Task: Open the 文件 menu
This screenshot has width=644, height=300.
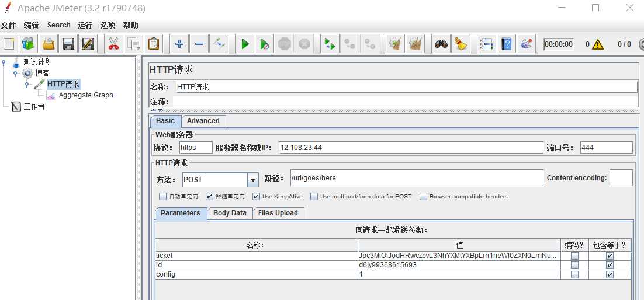Action: pyautogui.click(x=8, y=25)
